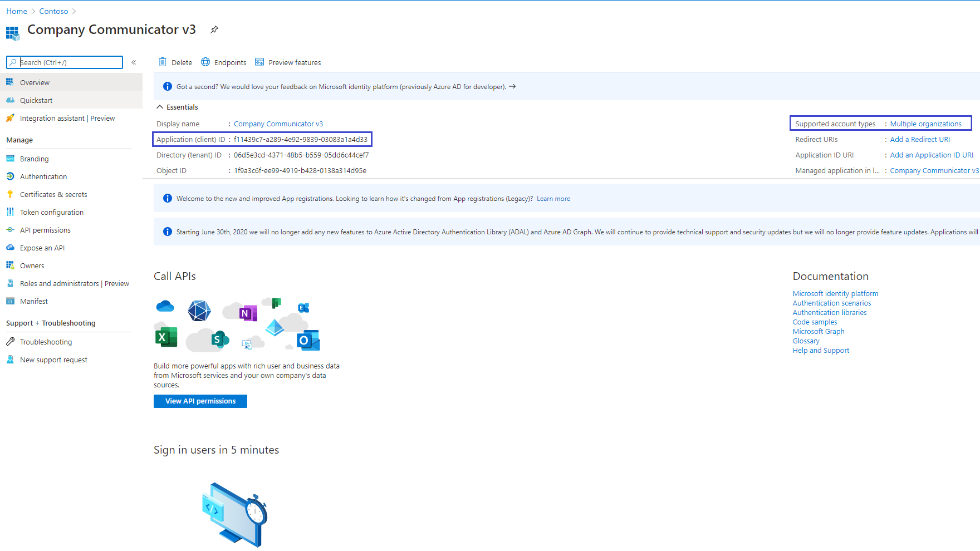Click the API permissions icon

coord(10,230)
